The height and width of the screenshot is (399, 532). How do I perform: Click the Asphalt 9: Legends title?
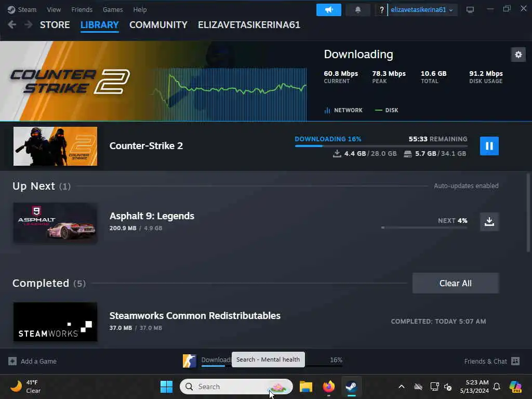point(152,216)
